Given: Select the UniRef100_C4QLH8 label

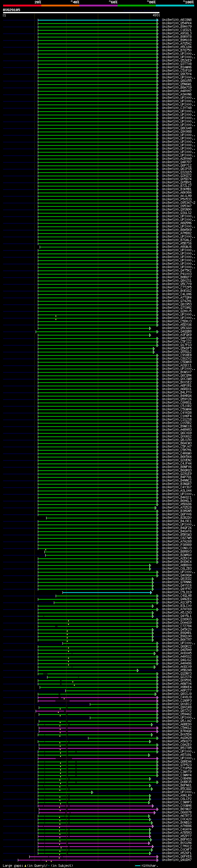Looking at the screenshot, I should (177, 596).
